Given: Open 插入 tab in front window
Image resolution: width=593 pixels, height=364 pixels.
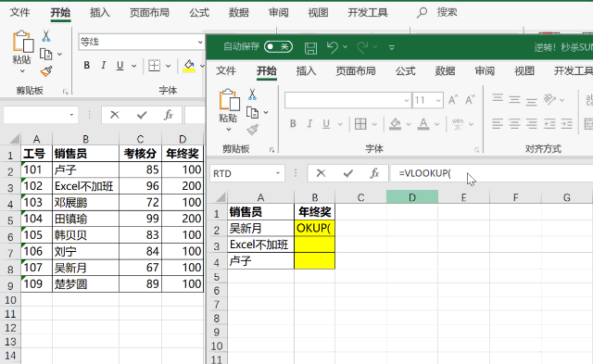Looking at the screenshot, I should click(306, 70).
